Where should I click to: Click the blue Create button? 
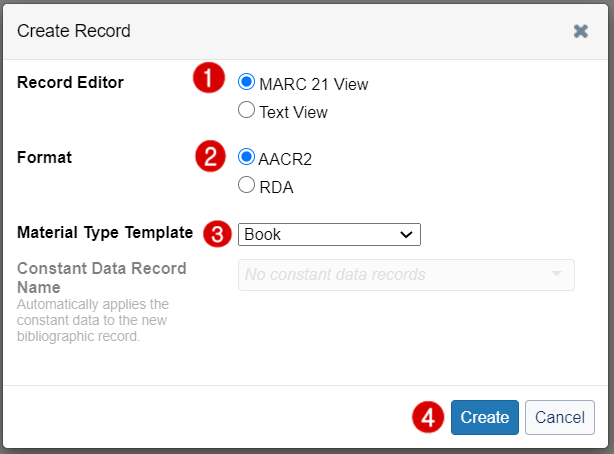pyautogui.click(x=485, y=417)
